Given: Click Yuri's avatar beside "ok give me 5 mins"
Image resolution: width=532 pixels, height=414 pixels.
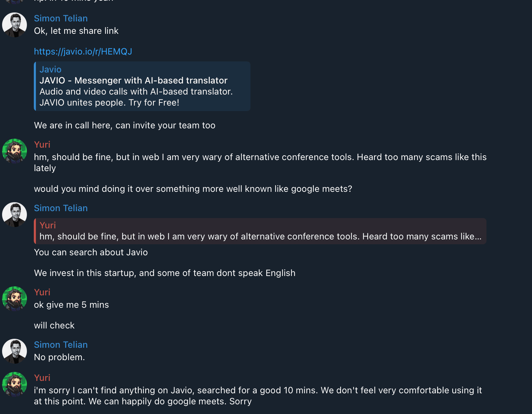Looking at the screenshot, I should pyautogui.click(x=14, y=299).
